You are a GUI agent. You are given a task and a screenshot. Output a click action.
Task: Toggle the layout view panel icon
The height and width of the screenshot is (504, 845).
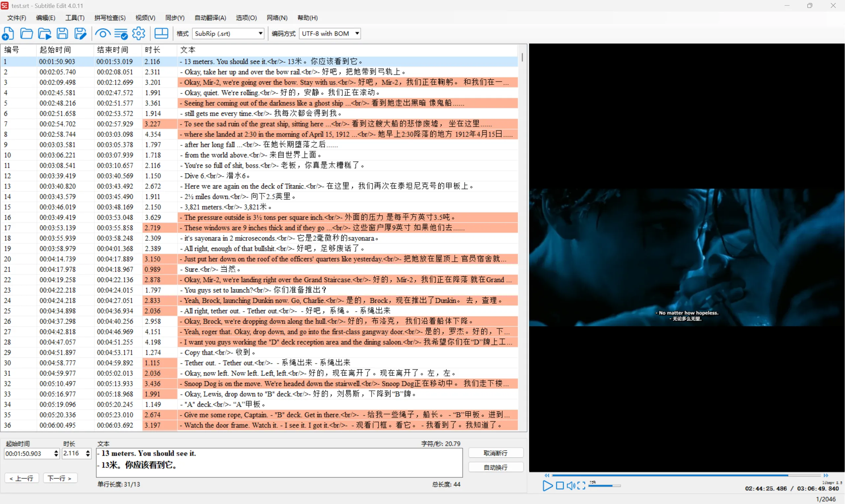coord(161,33)
